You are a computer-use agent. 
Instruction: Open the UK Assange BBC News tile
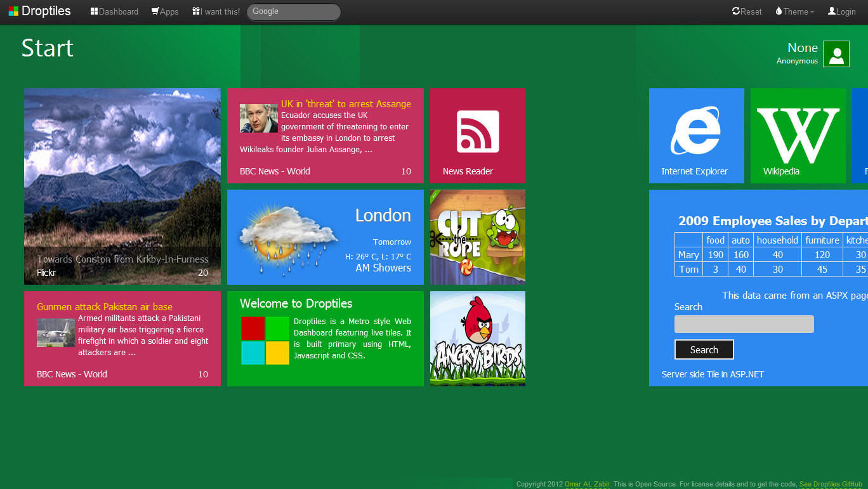pos(325,136)
